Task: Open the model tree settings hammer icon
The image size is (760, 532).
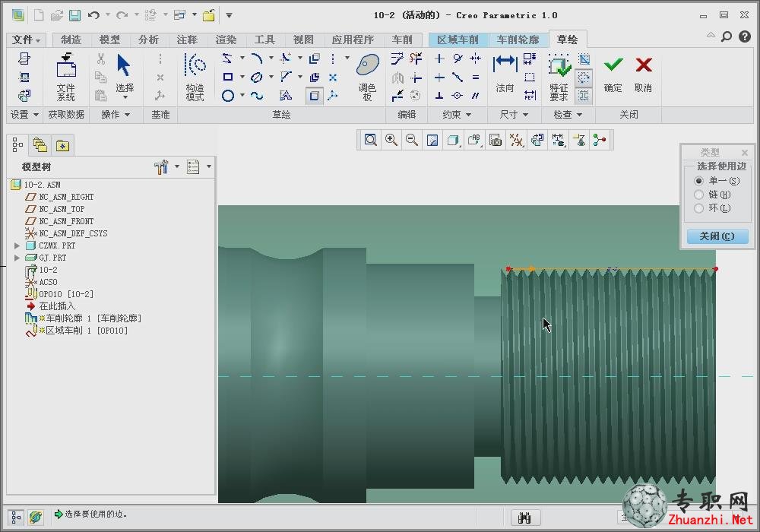Action: click(160, 167)
